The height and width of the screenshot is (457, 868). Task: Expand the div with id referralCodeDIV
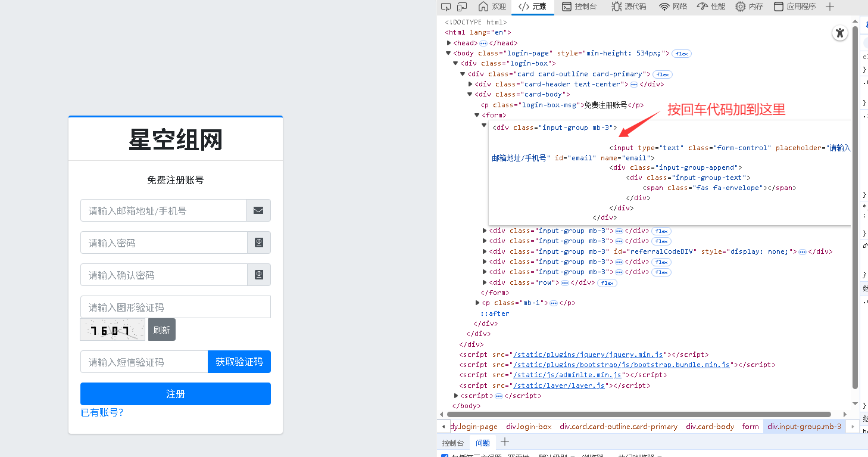(485, 251)
